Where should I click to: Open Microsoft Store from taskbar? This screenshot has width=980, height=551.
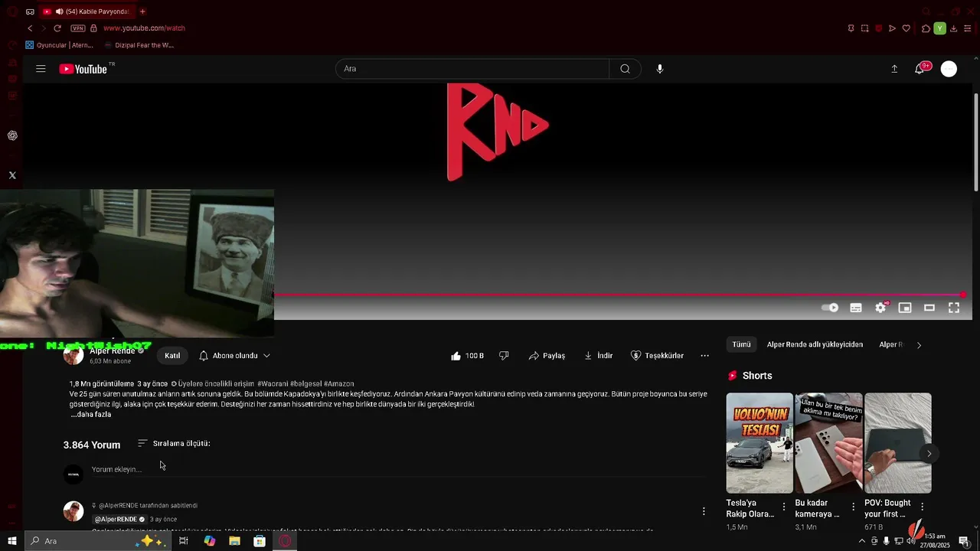coord(260,541)
